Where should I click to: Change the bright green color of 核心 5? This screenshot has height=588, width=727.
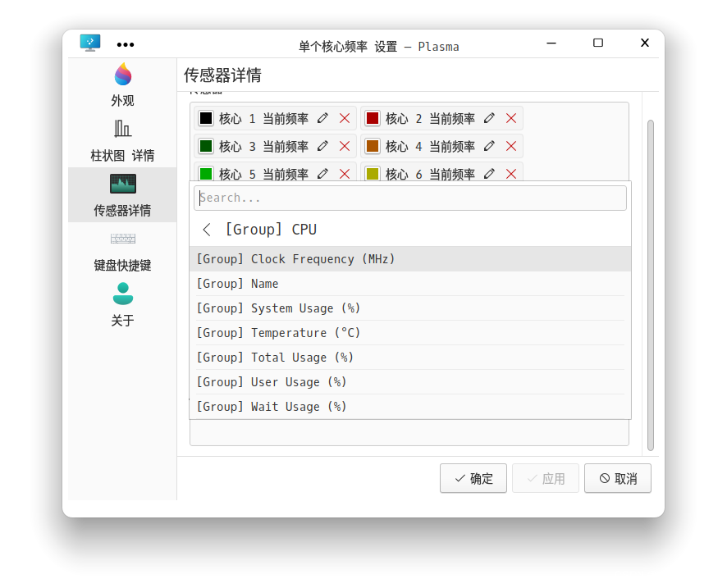(206, 174)
